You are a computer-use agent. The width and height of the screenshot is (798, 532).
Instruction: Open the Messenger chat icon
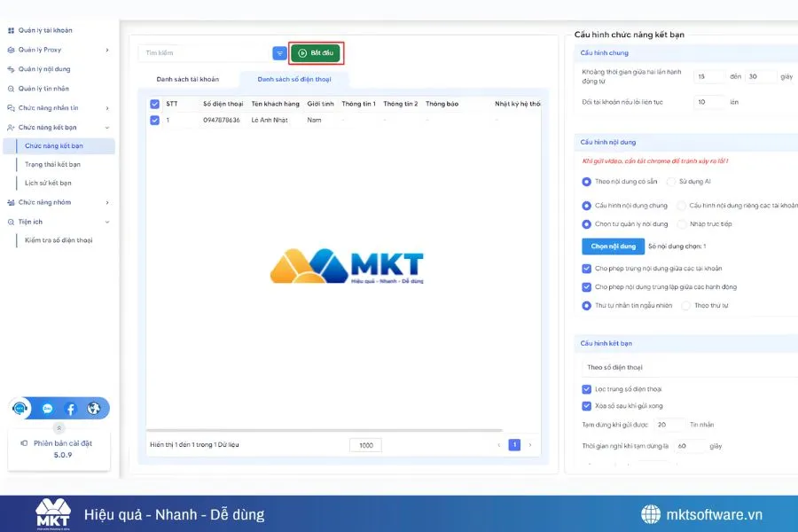point(48,408)
